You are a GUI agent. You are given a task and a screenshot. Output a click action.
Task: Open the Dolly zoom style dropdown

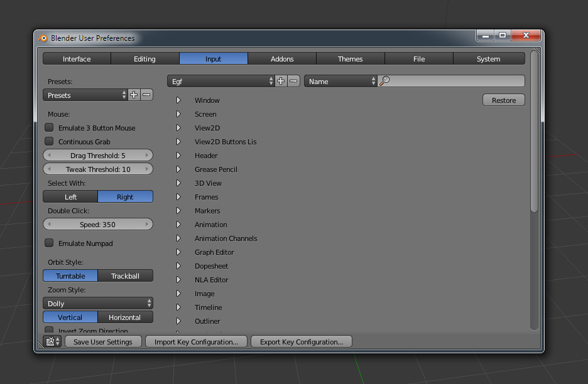(98, 304)
